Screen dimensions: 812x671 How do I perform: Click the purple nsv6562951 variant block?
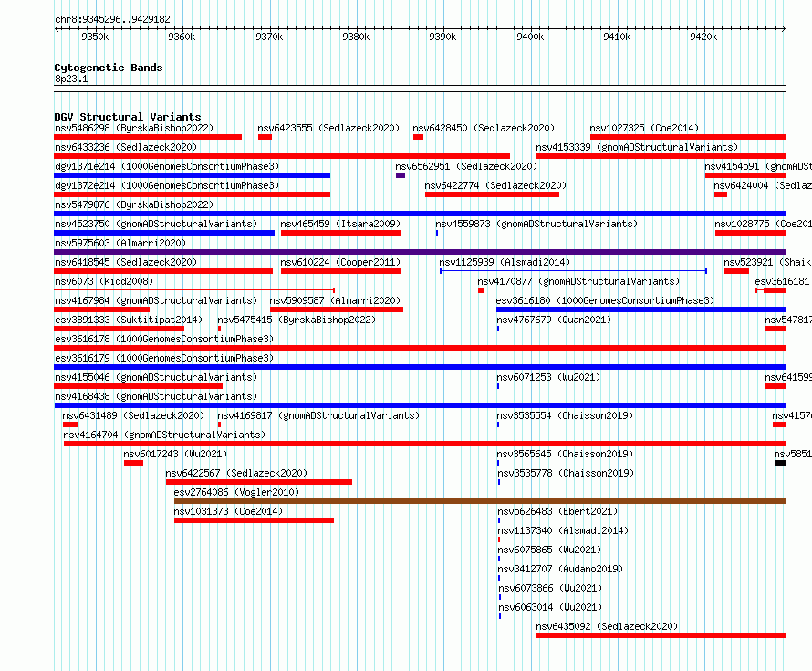(401, 175)
